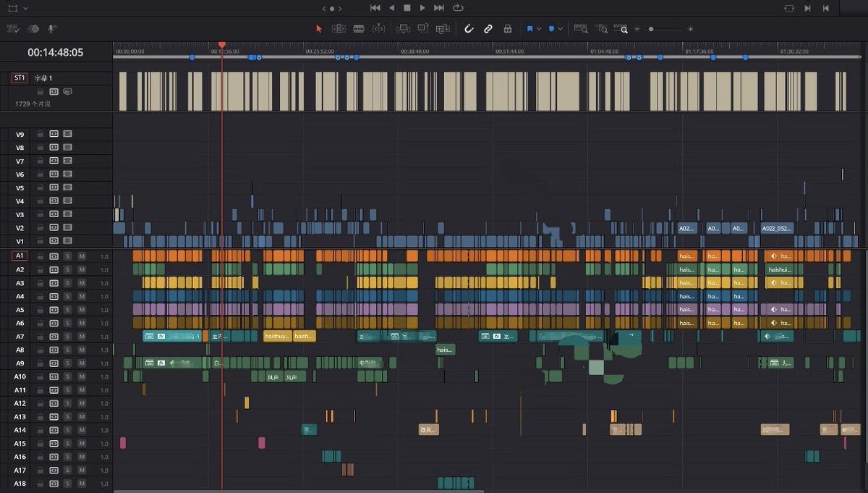The width and height of the screenshot is (868, 493).
Task: Click the Custom zoom icon
Action: (x=622, y=29)
